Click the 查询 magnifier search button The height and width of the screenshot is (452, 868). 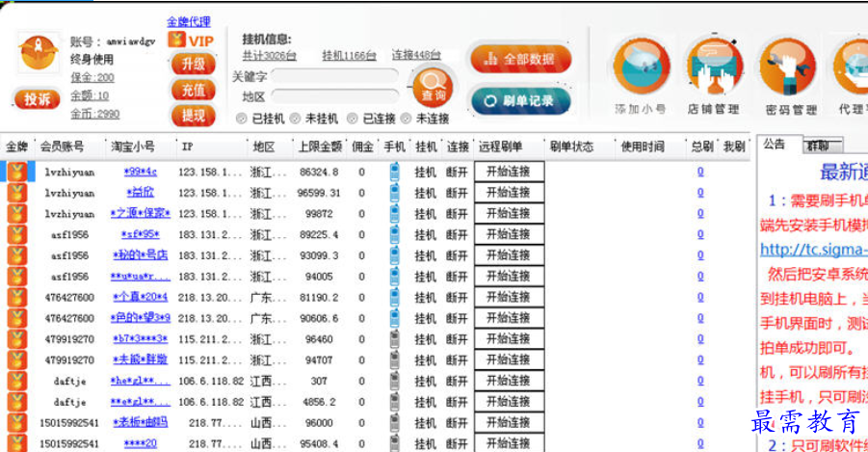coord(433,88)
